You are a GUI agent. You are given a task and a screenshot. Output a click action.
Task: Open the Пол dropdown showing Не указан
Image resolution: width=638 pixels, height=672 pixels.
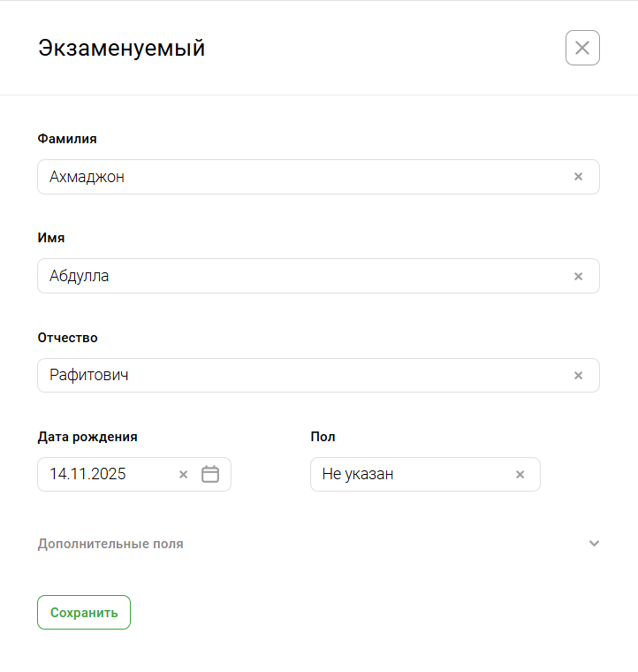406,474
